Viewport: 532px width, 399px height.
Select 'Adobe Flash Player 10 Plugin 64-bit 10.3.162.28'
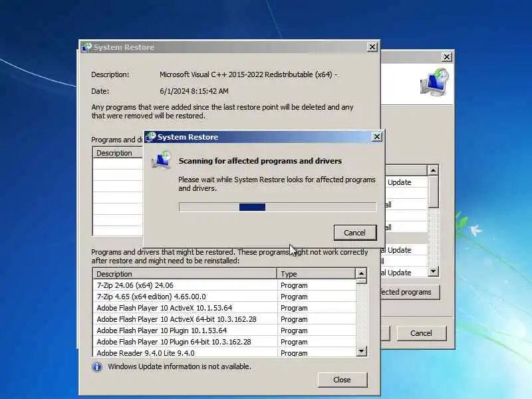coord(224,342)
